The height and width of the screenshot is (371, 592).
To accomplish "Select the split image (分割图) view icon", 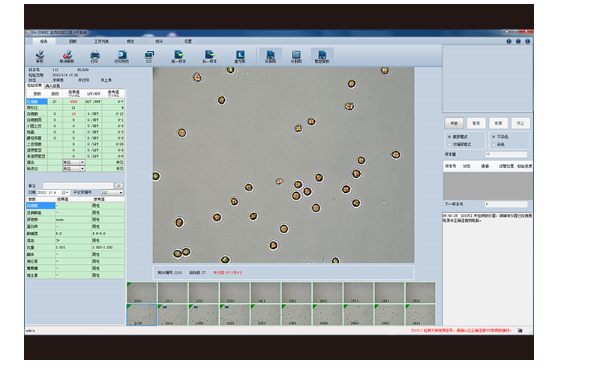I will [x=296, y=56].
